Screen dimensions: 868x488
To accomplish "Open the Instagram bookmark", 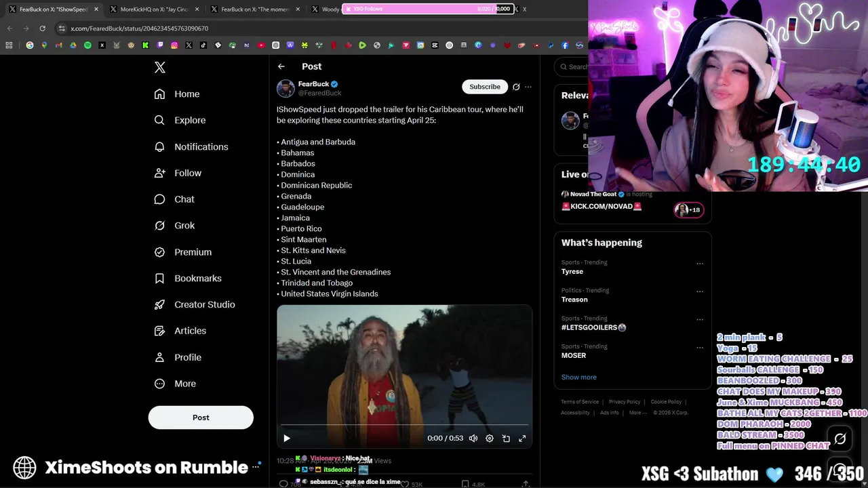I will 174,45.
